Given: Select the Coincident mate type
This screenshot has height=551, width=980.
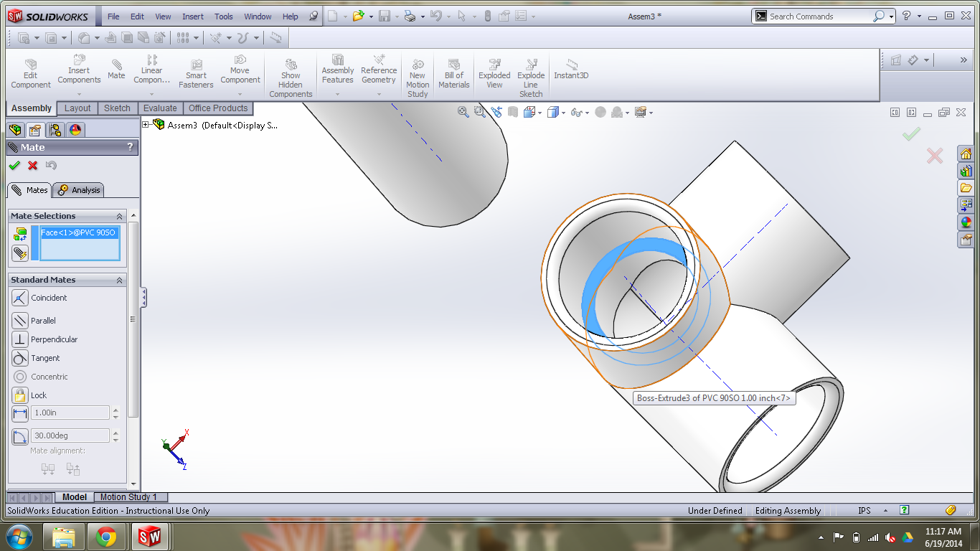Looking at the screenshot, I should pyautogui.click(x=39, y=298).
